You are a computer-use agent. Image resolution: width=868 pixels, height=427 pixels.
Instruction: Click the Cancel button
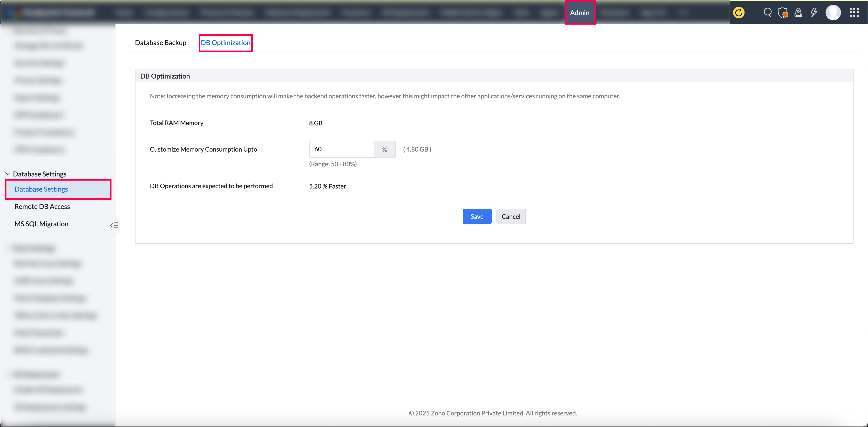510,217
